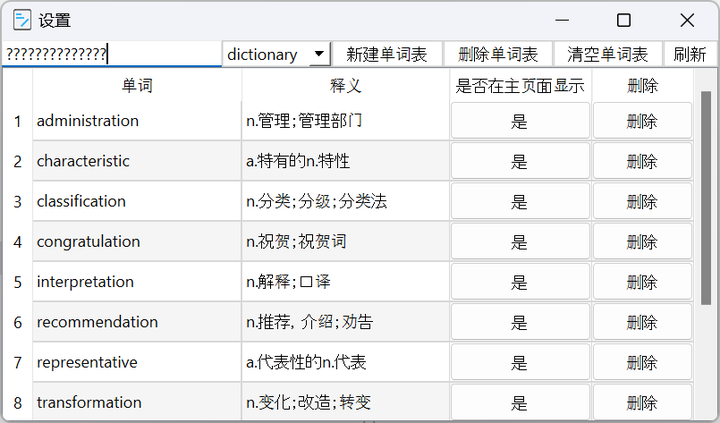Click the settings app icon in title bar
The image size is (720, 423).
[20, 20]
